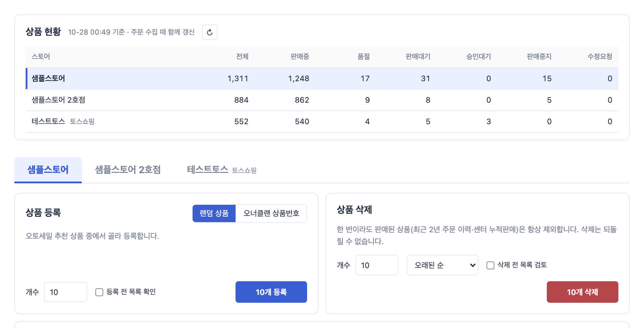
Task: Click the 552 total value cell
Action: (241, 122)
